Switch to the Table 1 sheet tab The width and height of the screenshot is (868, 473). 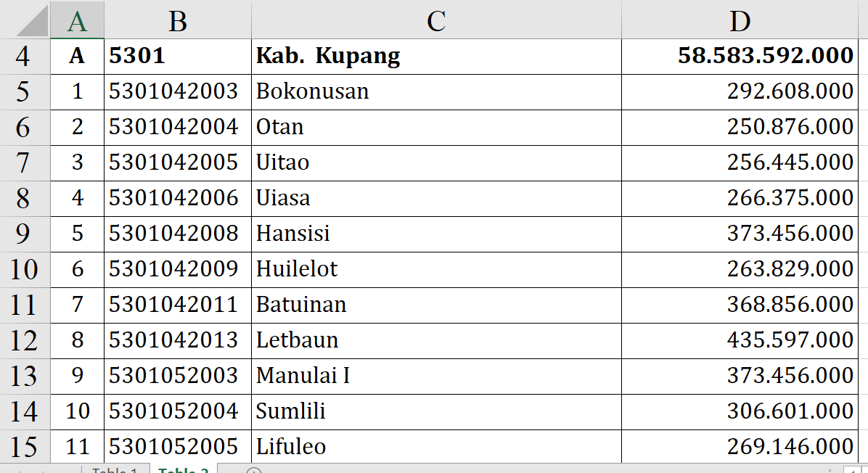(115, 470)
